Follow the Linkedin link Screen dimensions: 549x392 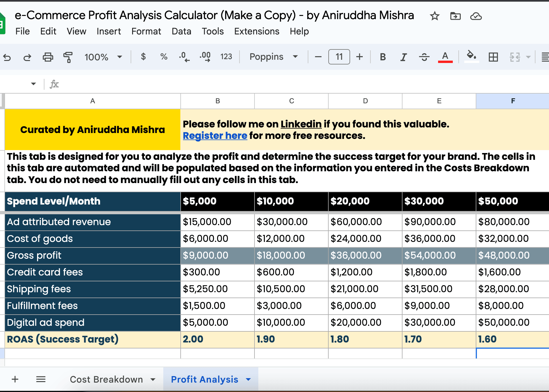pos(301,124)
